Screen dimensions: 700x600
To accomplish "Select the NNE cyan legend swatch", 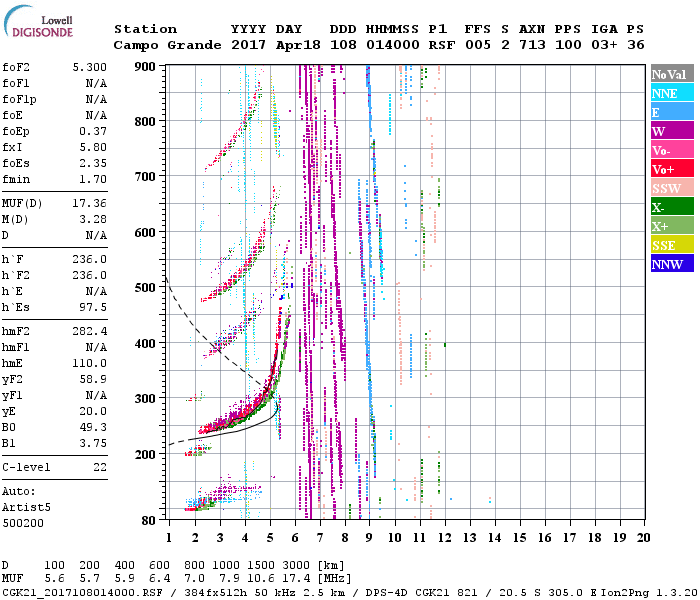I will [x=672, y=93].
